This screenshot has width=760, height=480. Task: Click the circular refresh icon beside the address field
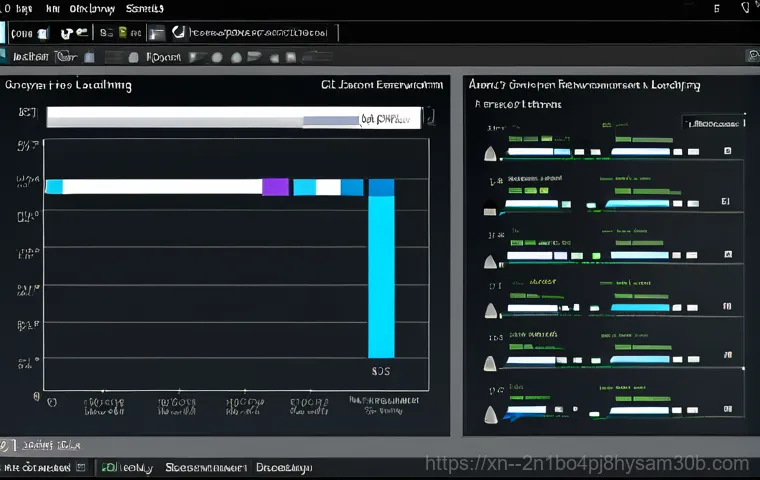(178, 32)
